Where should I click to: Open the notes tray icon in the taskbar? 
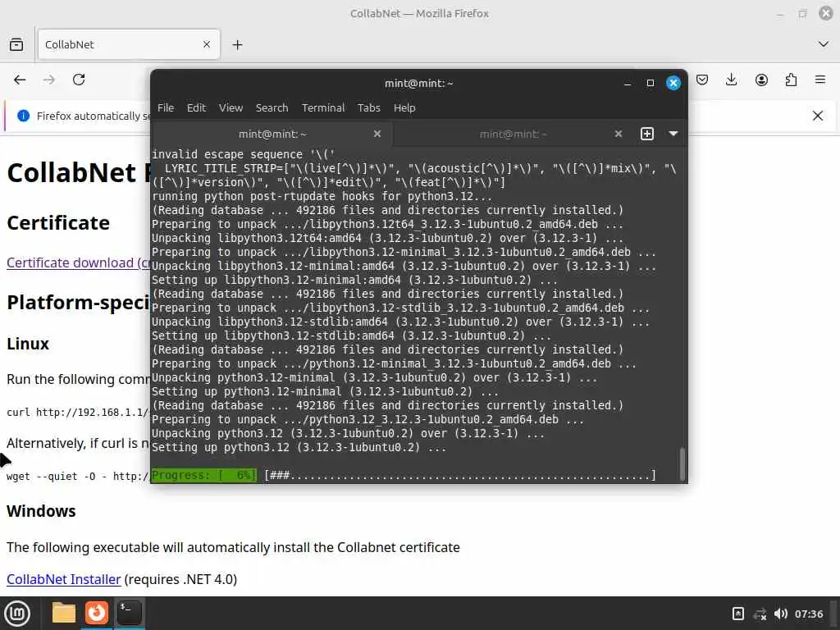[x=737, y=614]
